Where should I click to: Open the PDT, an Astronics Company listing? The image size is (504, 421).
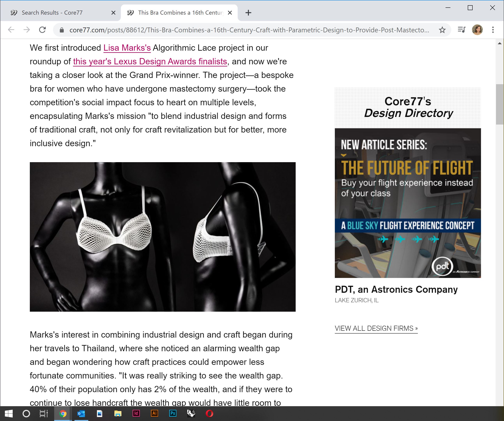[x=396, y=289]
